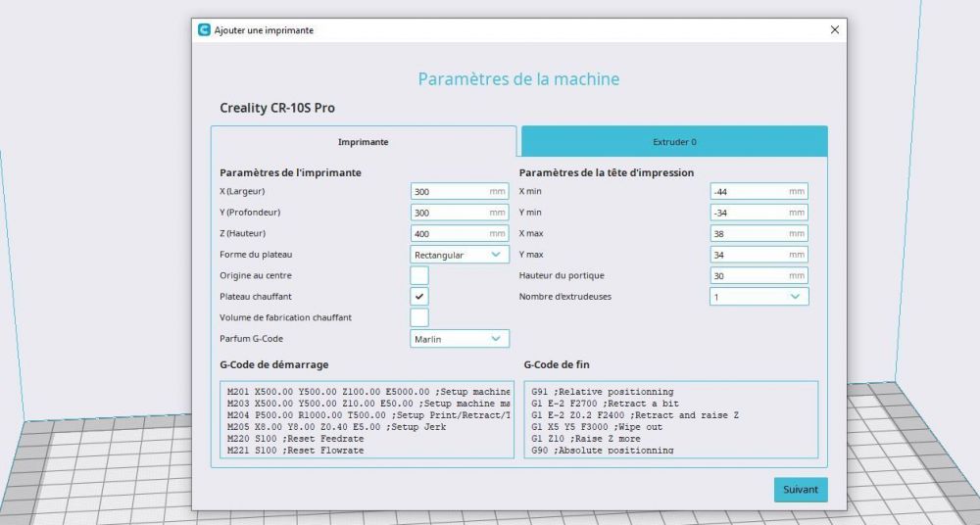980x525 pixels.
Task: Click inside G-Code de démarrage text box
Action: (x=367, y=419)
